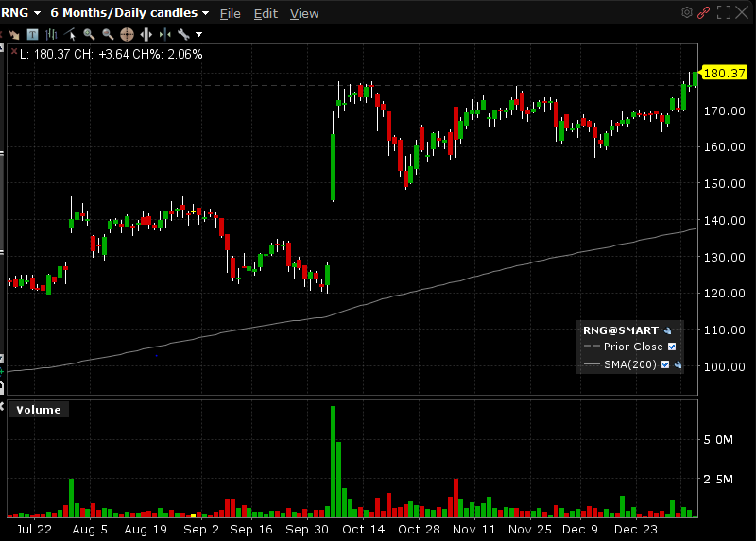
Task: Select the trendline drawing tool
Action: click(70, 34)
